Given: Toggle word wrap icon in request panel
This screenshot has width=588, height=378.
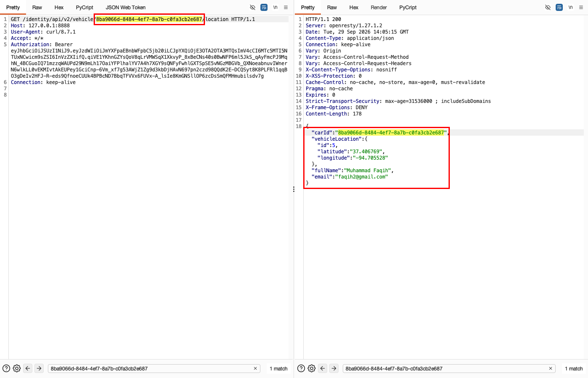Looking at the screenshot, I should tap(264, 8).
